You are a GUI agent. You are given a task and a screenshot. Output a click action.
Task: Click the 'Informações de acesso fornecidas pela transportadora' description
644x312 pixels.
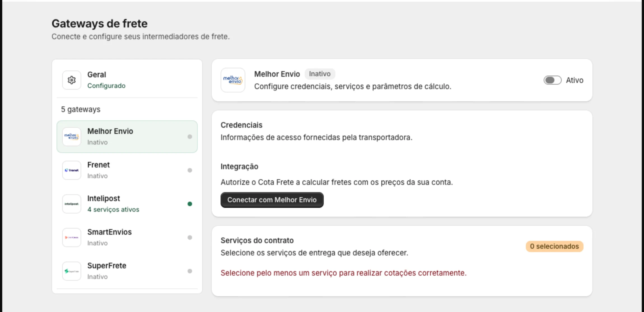click(x=316, y=137)
